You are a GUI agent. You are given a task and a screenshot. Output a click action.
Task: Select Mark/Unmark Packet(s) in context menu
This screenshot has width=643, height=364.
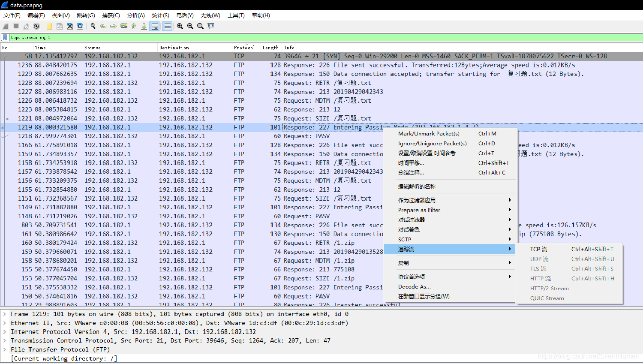click(450, 134)
